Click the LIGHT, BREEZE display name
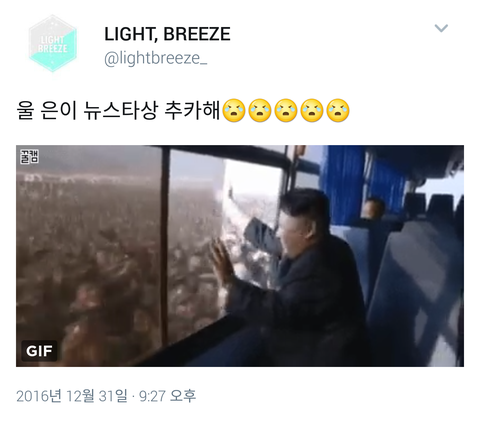The height and width of the screenshot is (421, 480). (167, 34)
